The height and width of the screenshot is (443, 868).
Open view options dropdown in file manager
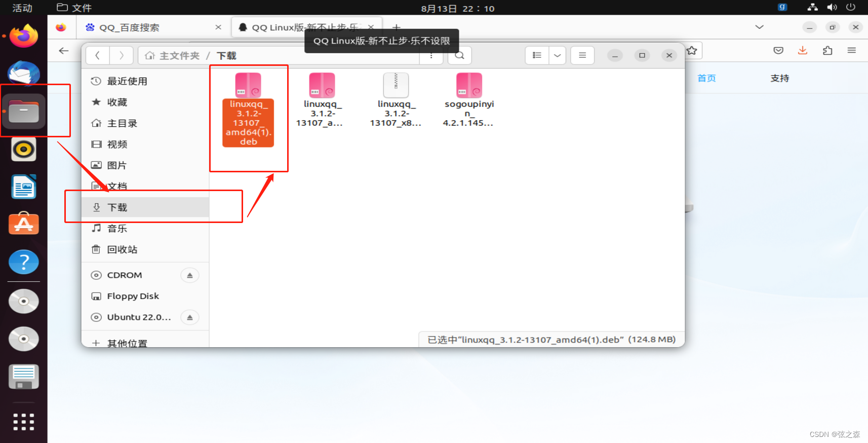pos(557,56)
